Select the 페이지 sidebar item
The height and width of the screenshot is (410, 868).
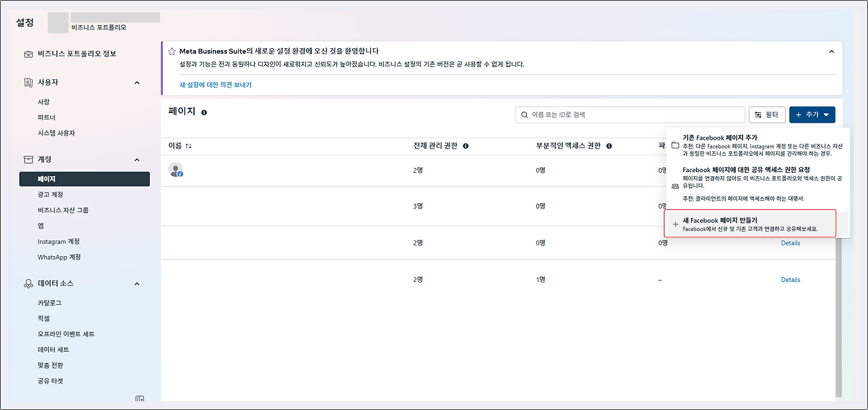85,180
